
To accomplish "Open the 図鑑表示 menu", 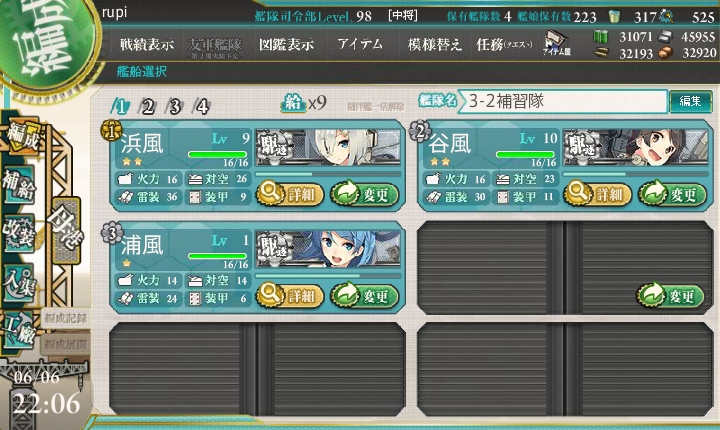I will point(287,44).
